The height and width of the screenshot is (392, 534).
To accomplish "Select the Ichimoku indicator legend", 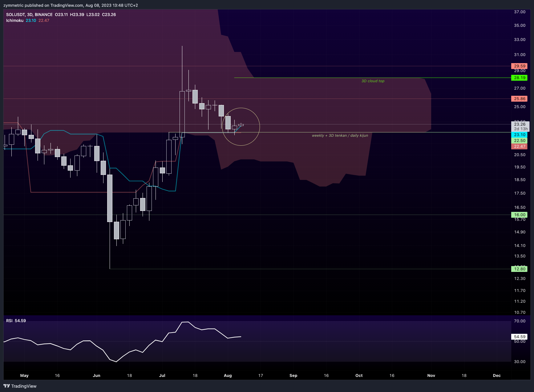I will click(x=15, y=20).
